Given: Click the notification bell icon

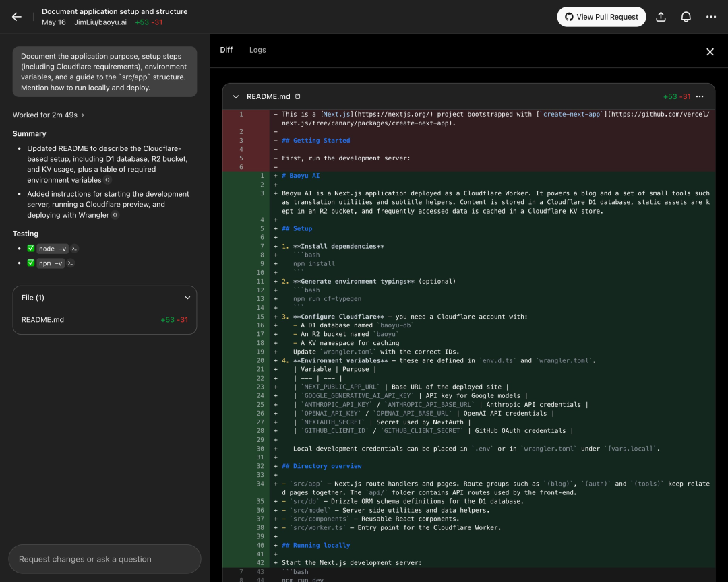Looking at the screenshot, I should click(x=686, y=17).
